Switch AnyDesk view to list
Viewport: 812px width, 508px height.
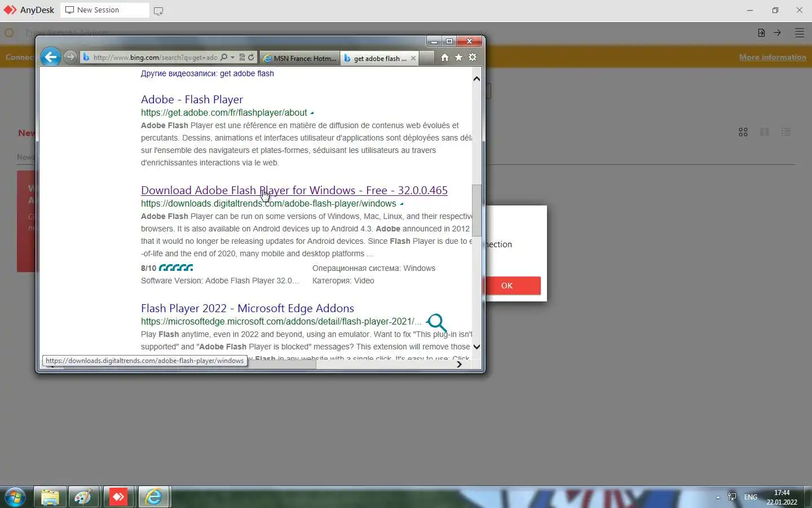tap(786, 132)
